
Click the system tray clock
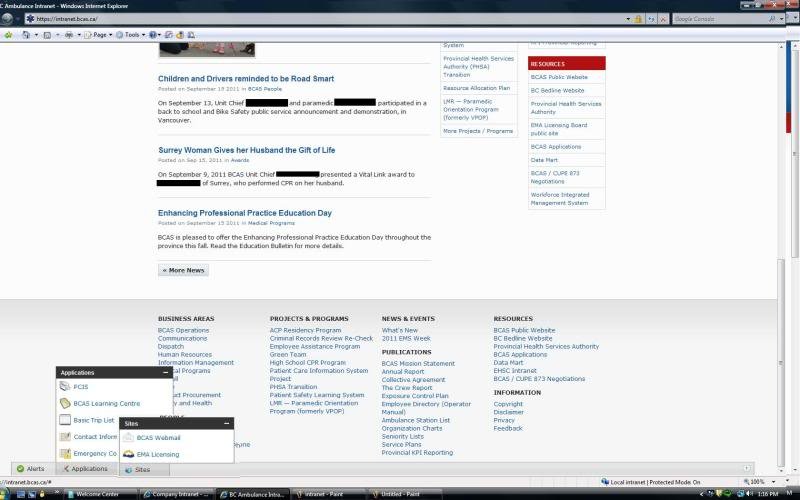pos(768,494)
